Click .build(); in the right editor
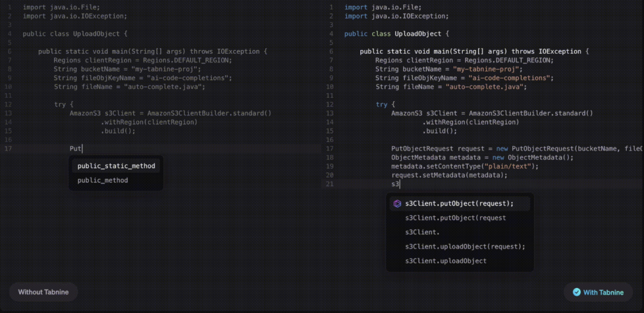This screenshot has width=644, height=313. click(439, 131)
